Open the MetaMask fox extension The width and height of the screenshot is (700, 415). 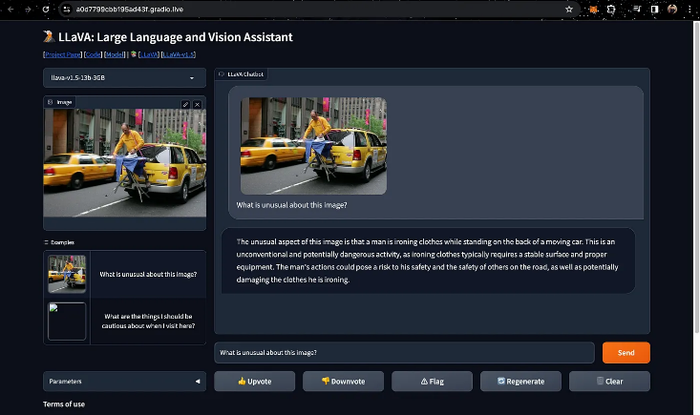point(593,9)
